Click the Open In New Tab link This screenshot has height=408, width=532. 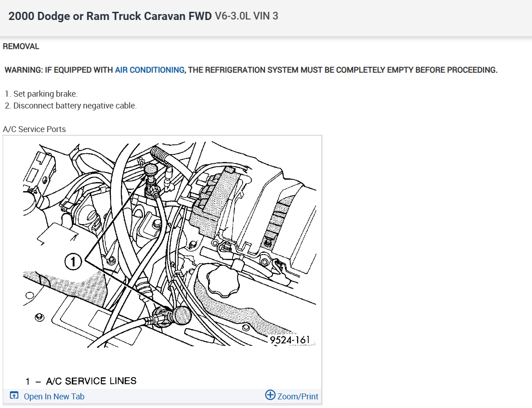coord(54,396)
